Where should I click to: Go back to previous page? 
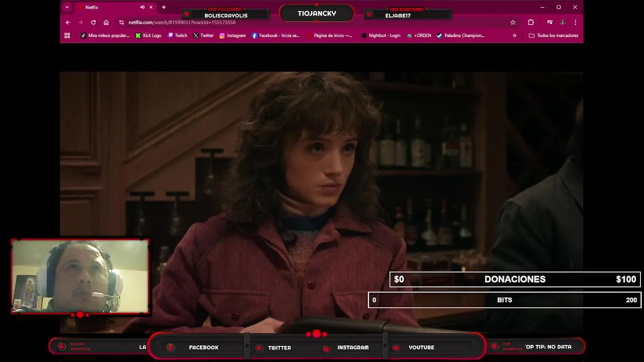[x=68, y=22]
